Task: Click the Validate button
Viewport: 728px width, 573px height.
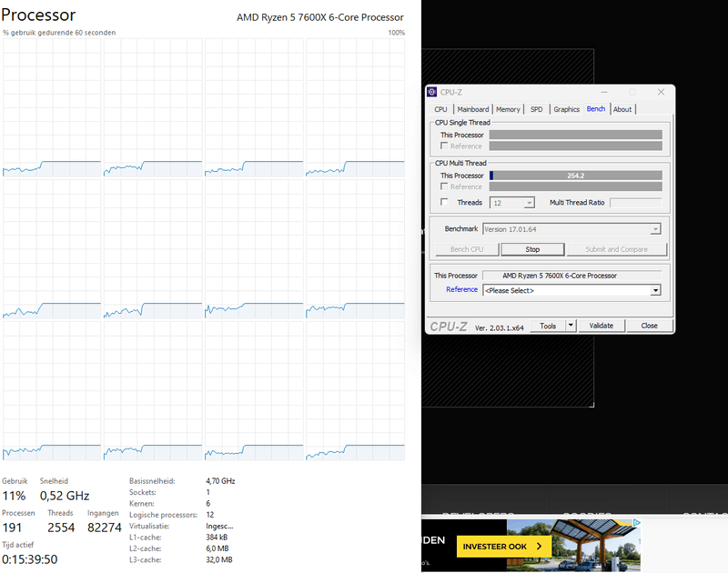Action: click(x=602, y=326)
